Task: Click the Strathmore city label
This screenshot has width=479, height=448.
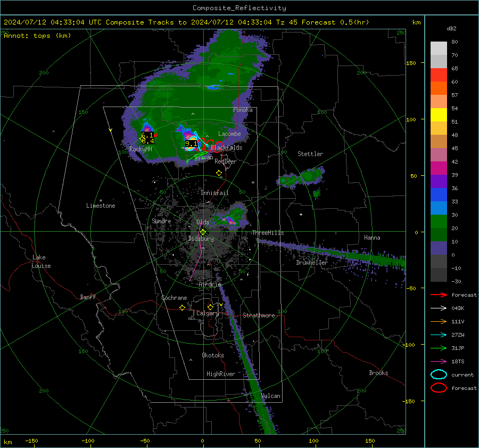Action: 259,315
